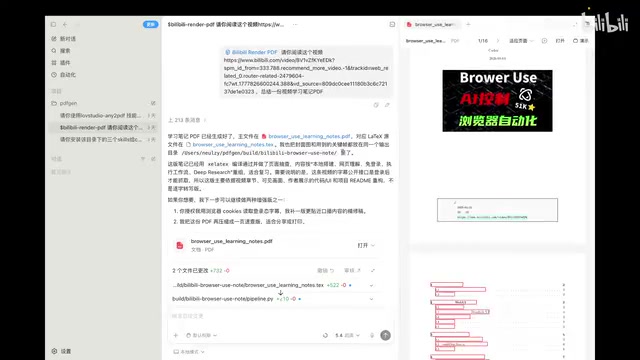Open the 本地模式 local mode dropdown

[189, 352]
